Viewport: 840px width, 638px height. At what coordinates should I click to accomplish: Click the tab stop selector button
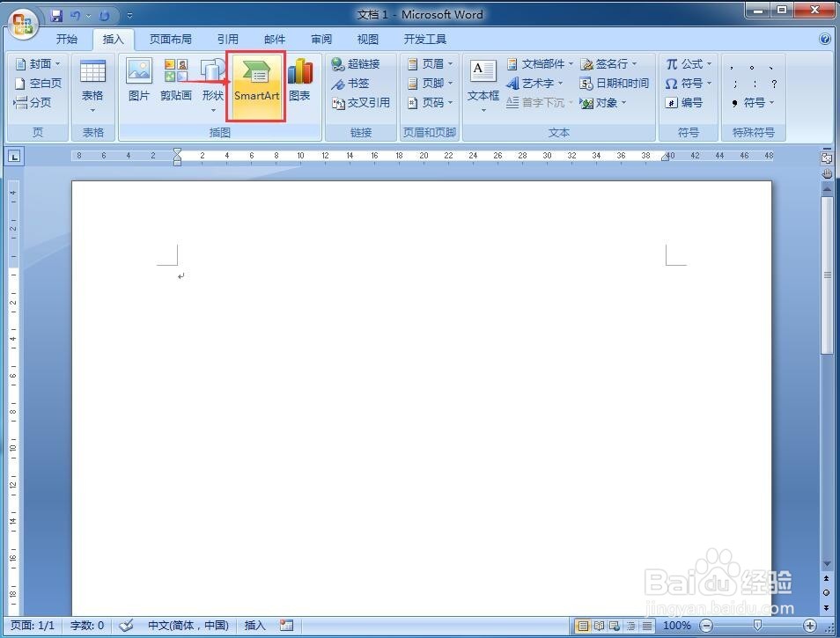pos(14,157)
